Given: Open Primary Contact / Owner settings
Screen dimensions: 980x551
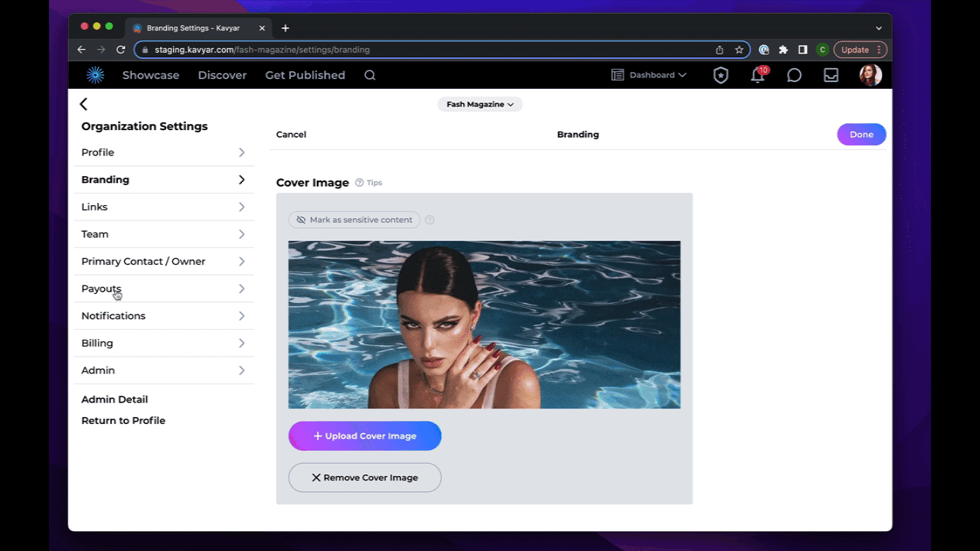Looking at the screenshot, I should tap(164, 261).
